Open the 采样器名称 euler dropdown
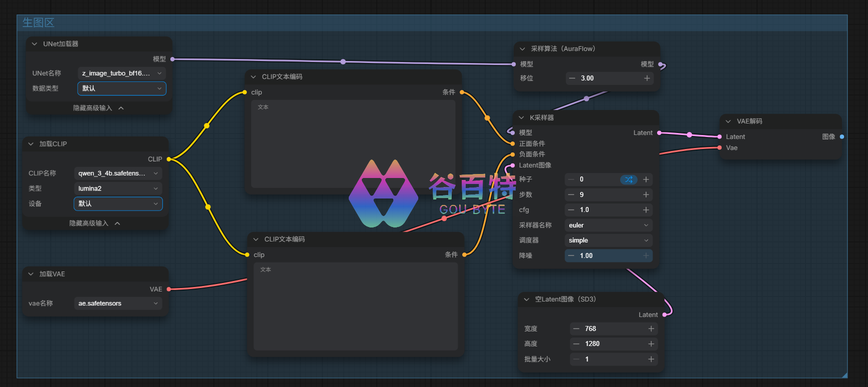Viewport: 868px width, 387px height. coord(609,225)
